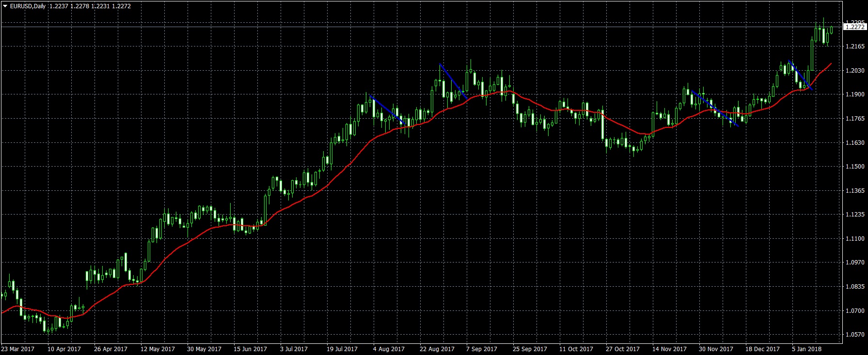Click the 1.0700 price axis label
Viewport: 868px width, 355px height.
pos(855,311)
